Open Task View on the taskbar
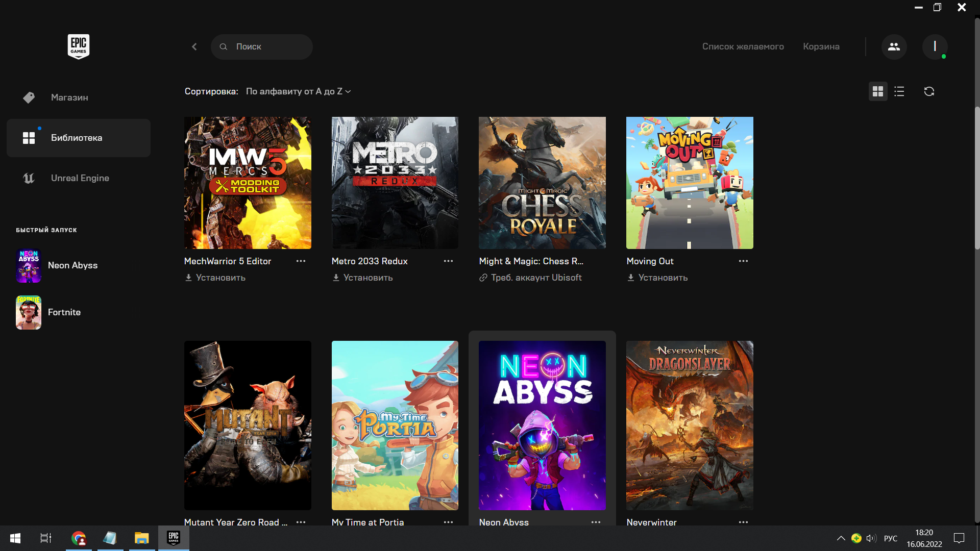Screen dimensions: 980x551 46,538
